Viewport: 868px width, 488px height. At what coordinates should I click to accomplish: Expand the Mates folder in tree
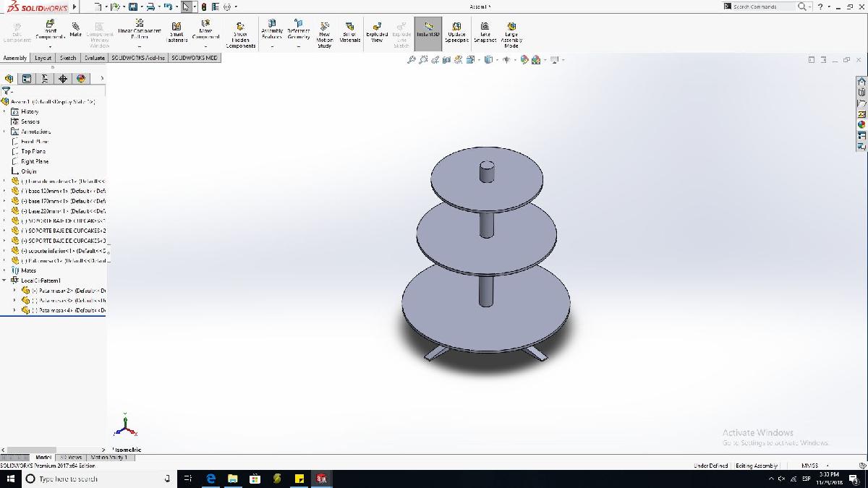(x=4, y=270)
